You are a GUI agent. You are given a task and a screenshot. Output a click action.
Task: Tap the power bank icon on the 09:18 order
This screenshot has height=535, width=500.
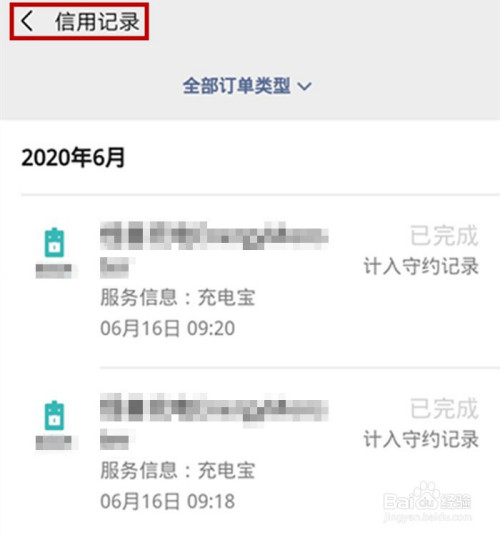coord(54,415)
